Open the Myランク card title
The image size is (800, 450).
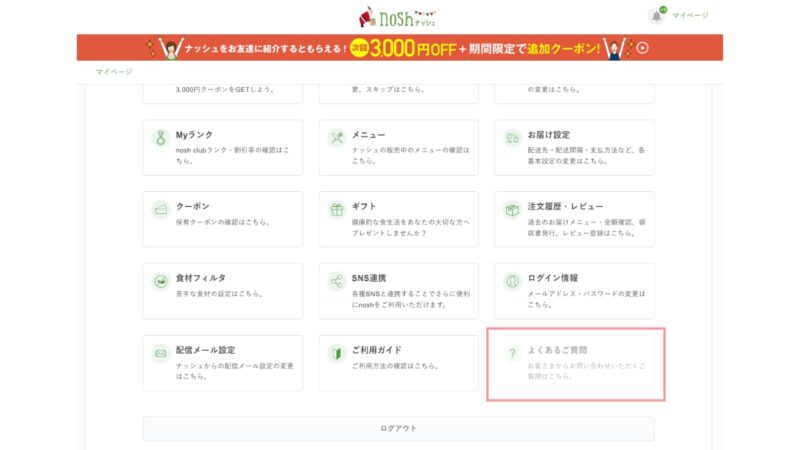[194, 135]
